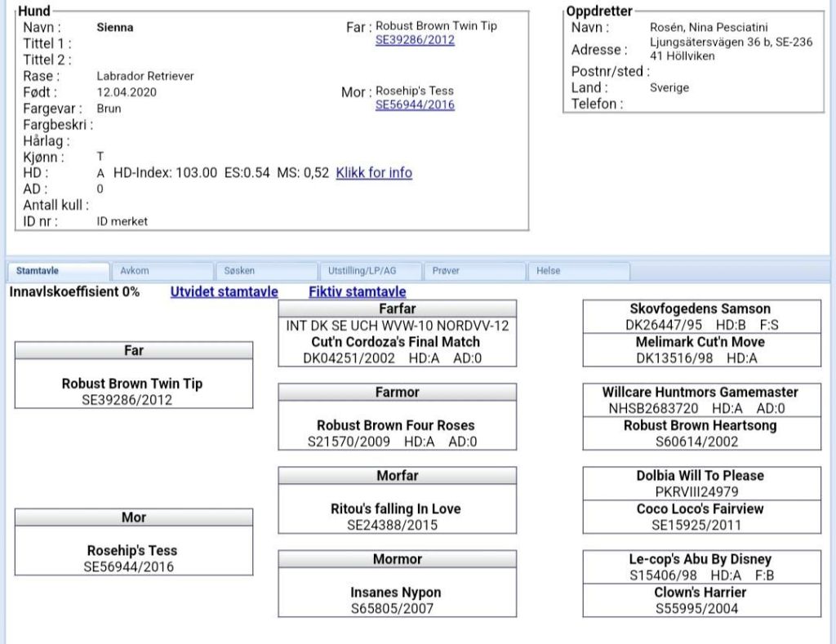Select Rosehip's Tess in pedigree
The width and height of the screenshot is (836, 644).
132,551
